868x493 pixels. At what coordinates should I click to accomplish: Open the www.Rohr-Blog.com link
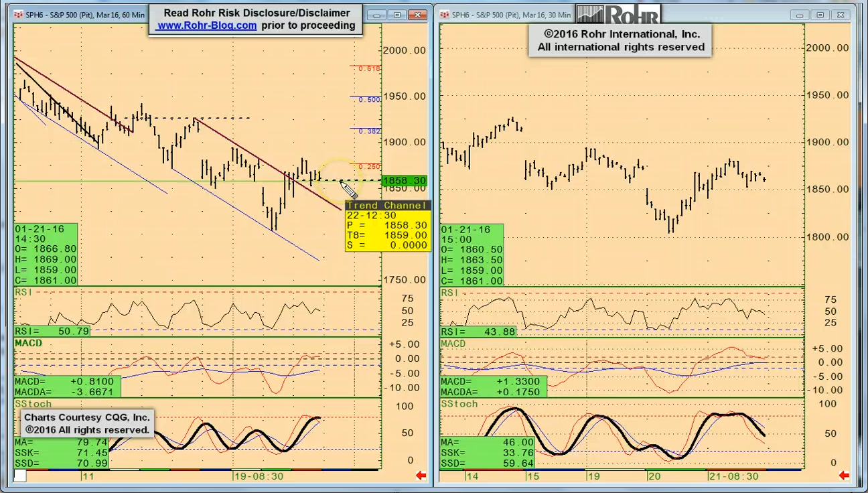[206, 25]
